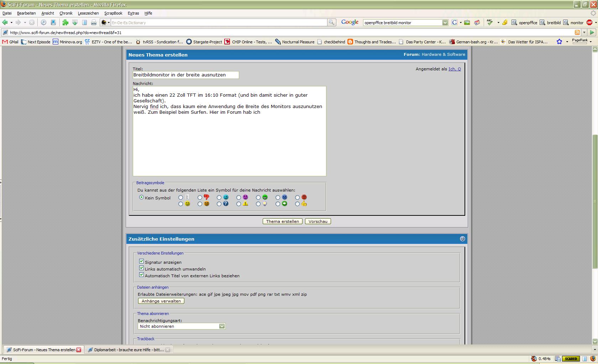The image size is (598, 364).
Task: Click the dictionary search magnifier button
Action: click(331, 22)
